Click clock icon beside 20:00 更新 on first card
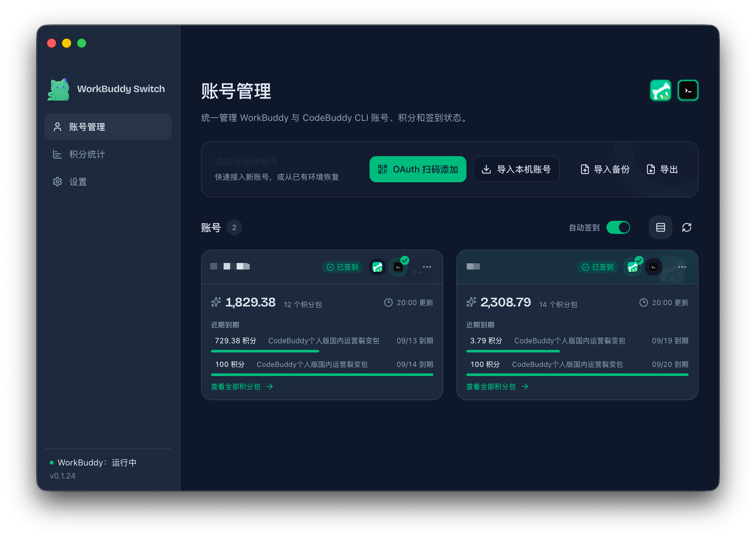 388,302
